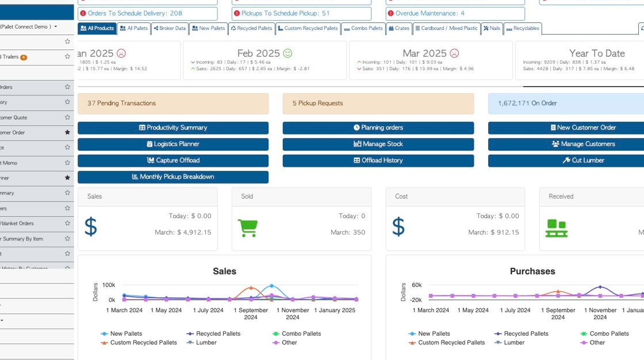
Task: Click the March: $ 912.15 cost value
Action: pyautogui.click(x=493, y=232)
